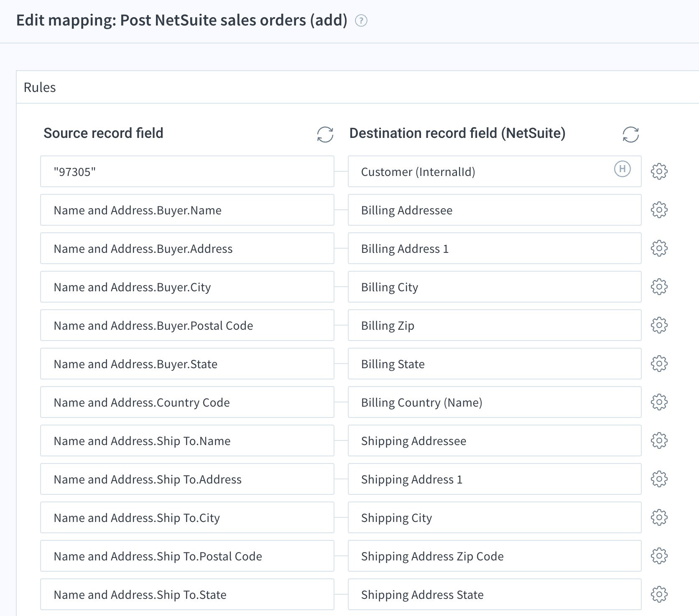Edit destination field Shipping Addressee
The height and width of the screenshot is (616, 699).
(495, 440)
